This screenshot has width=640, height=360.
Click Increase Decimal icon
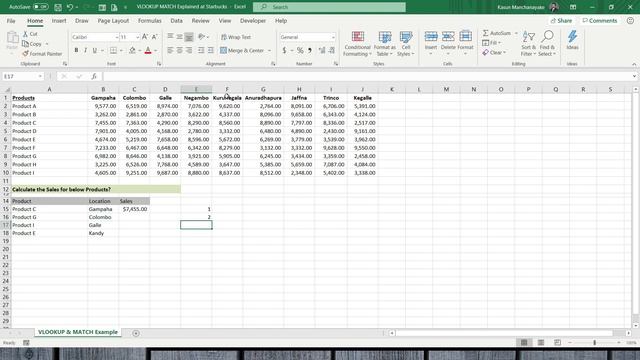pyautogui.click(x=322, y=50)
